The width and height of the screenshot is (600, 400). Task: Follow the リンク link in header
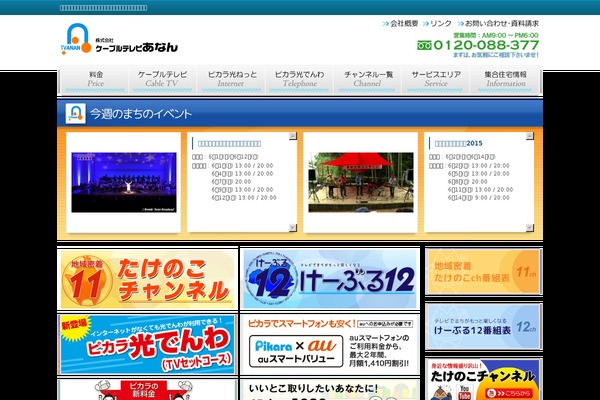437,23
